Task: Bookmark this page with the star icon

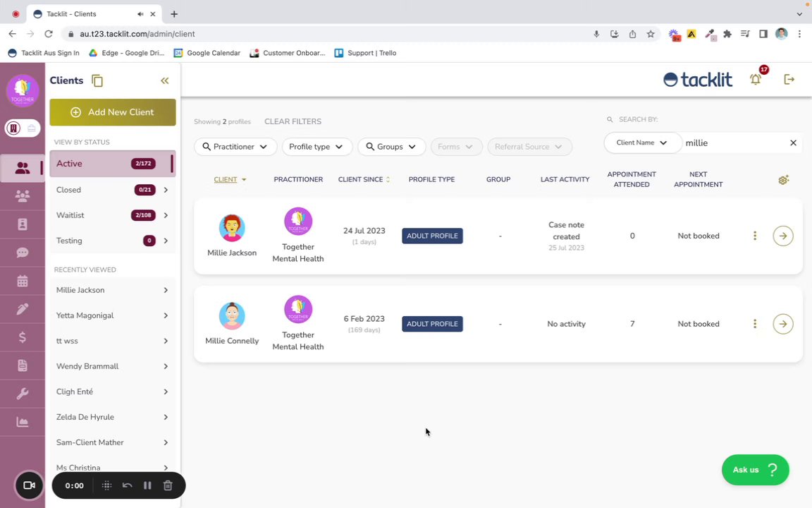Action: click(651, 34)
